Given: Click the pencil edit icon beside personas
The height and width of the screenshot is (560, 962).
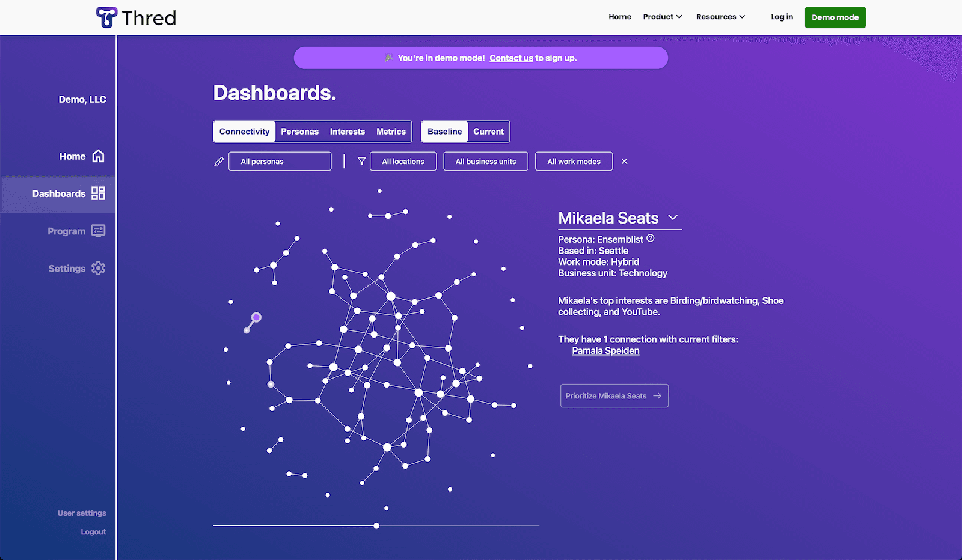Looking at the screenshot, I should (x=219, y=162).
